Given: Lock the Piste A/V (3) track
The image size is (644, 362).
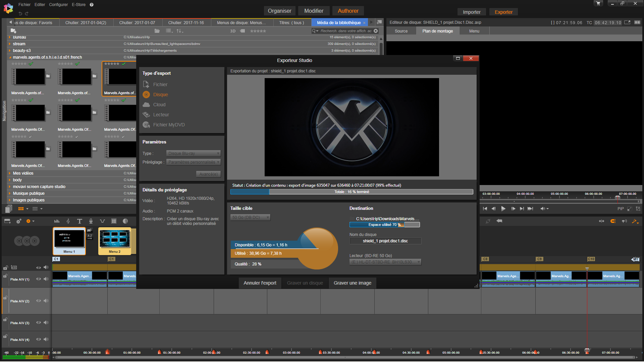Looking at the screenshot, I should 5,320.
